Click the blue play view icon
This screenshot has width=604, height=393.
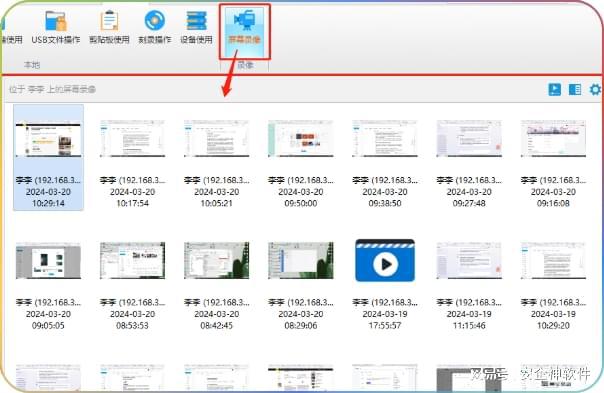tap(554, 89)
